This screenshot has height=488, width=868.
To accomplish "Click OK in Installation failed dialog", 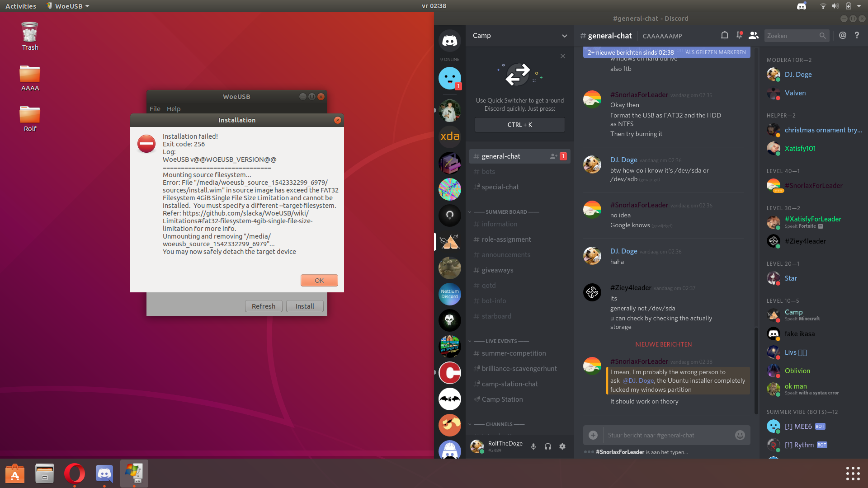I will (x=319, y=281).
